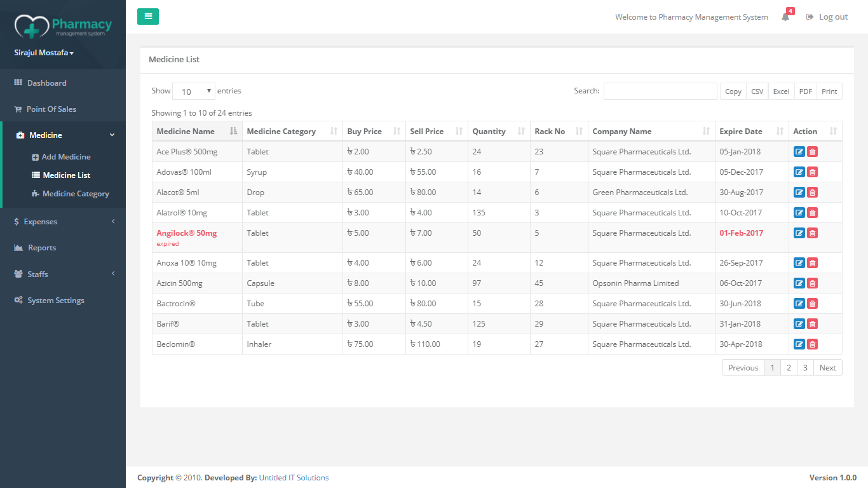Delete the Alacot® 5ml medicine
The width and height of the screenshot is (868, 488).
pyautogui.click(x=813, y=193)
